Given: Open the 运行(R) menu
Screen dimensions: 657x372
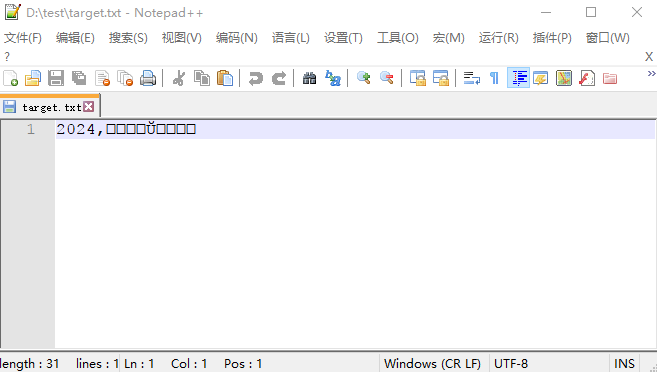Looking at the screenshot, I should pos(499,38).
